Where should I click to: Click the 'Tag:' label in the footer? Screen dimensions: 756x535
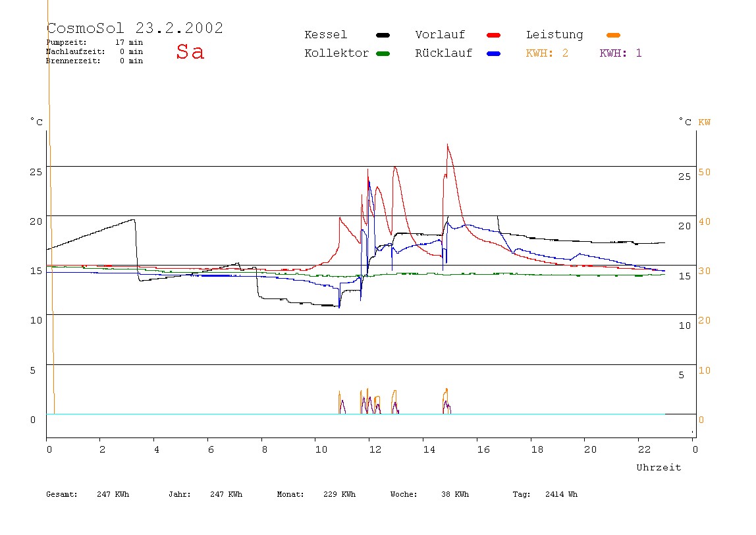pyautogui.click(x=521, y=494)
